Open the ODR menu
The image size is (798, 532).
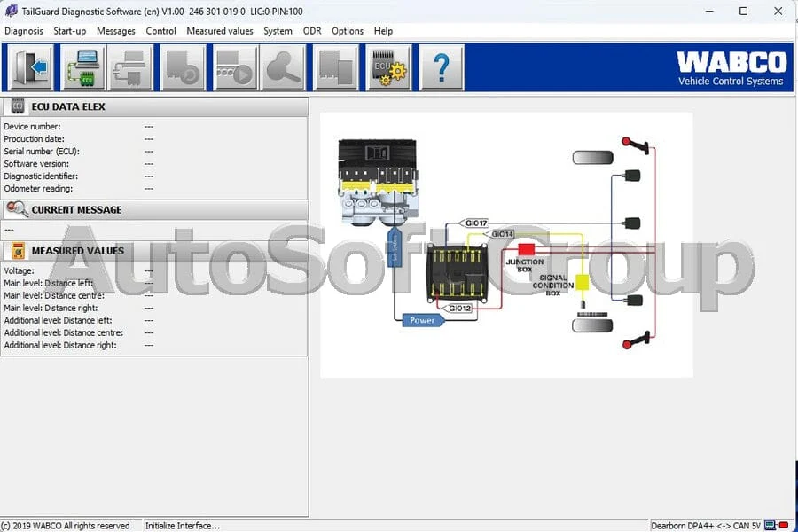click(x=312, y=31)
